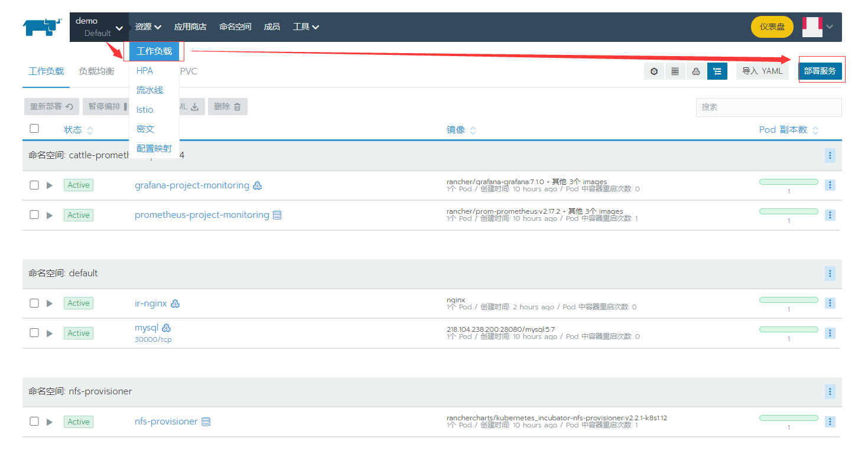Click the 部署服务 button
Viewport: 868px width, 464px height.
coord(820,71)
